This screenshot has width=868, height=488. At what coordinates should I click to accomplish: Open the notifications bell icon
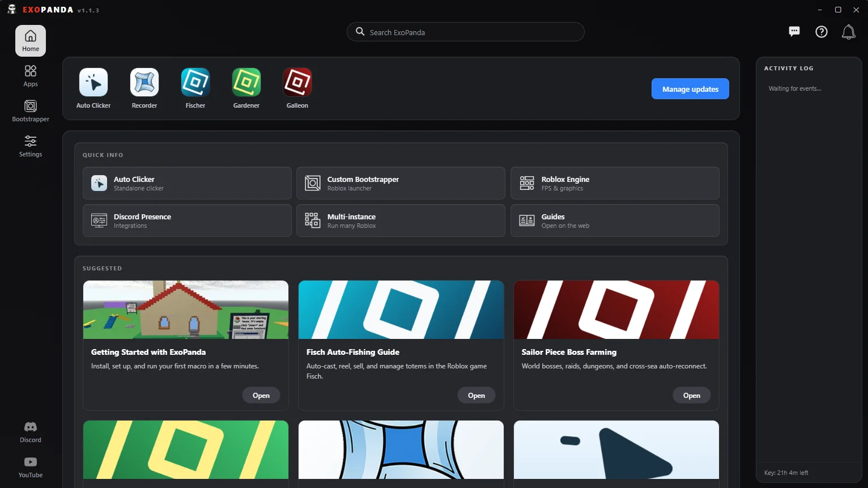tap(848, 32)
